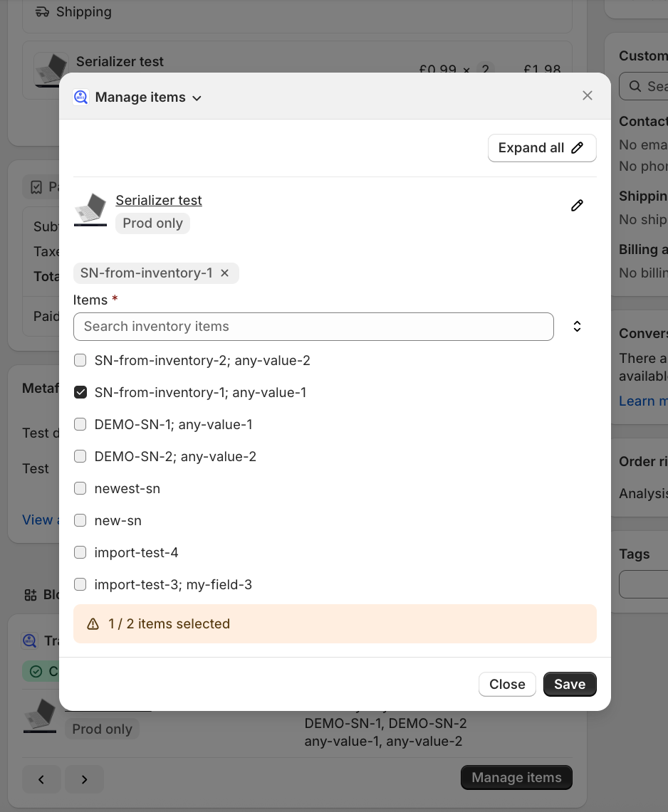Select the newest-sn checkbox

point(80,489)
